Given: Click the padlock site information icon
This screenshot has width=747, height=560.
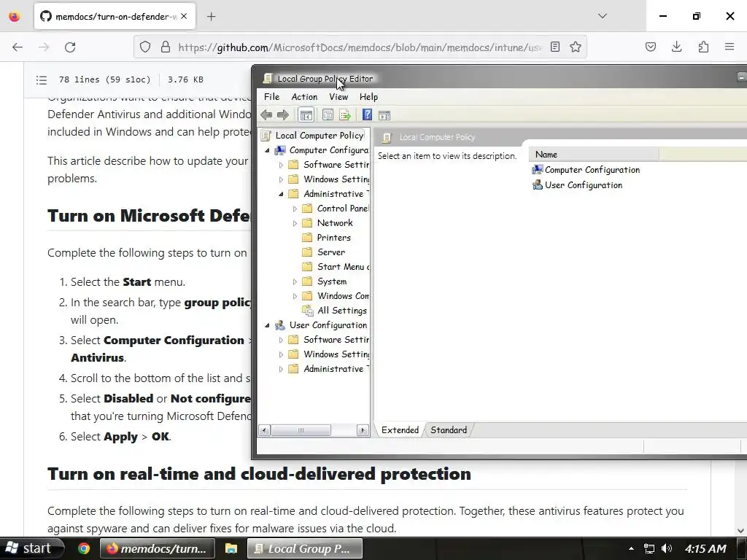Looking at the screenshot, I should pyautogui.click(x=166, y=47).
